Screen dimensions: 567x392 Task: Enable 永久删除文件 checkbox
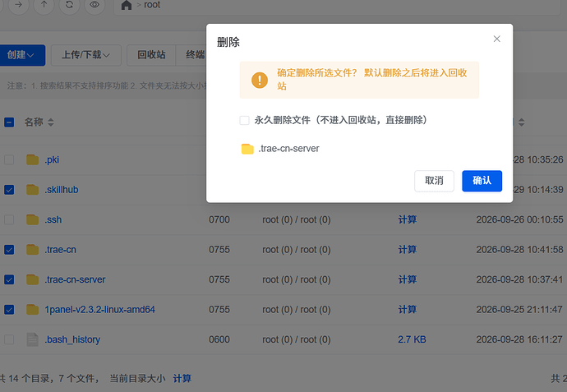point(244,121)
